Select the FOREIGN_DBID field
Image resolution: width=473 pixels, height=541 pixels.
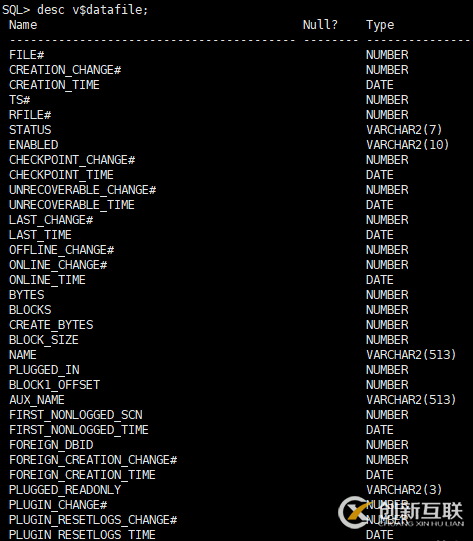pyautogui.click(x=51, y=445)
